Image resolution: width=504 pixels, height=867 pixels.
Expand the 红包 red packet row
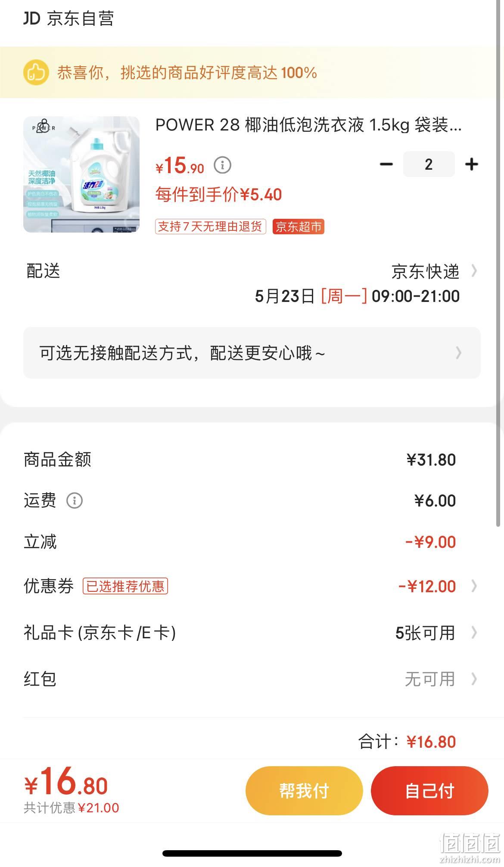pos(252,679)
